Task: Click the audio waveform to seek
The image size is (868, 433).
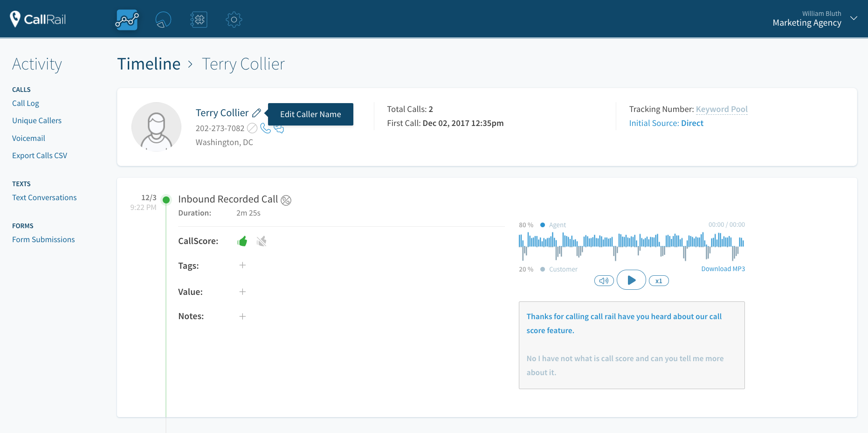Action: click(x=631, y=247)
